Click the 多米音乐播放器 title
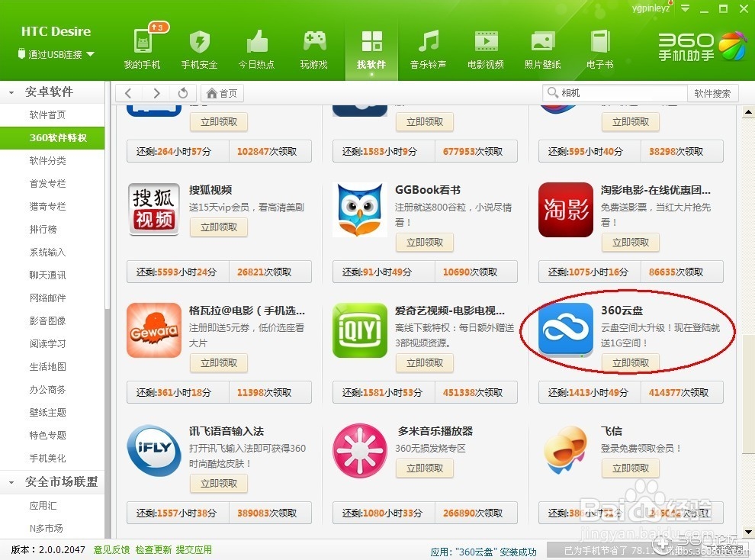Image resolution: width=755 pixels, height=560 pixels. pos(435,431)
